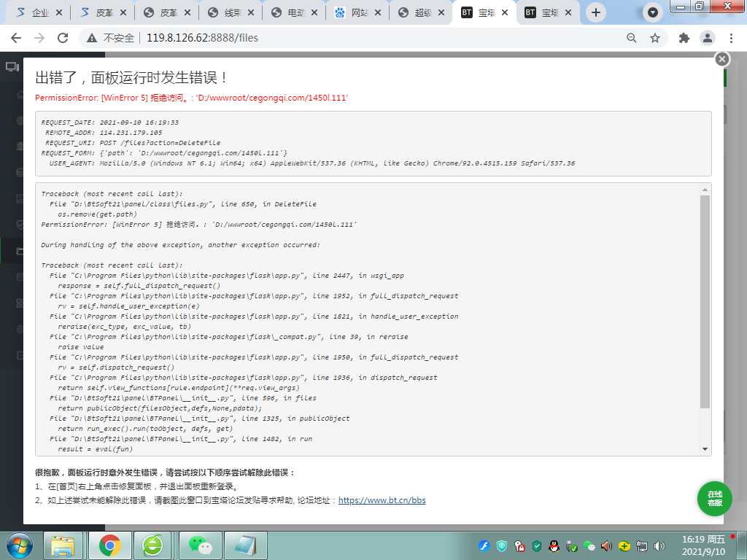Open the Chrome profile avatar
747x560 pixels.
(708, 38)
